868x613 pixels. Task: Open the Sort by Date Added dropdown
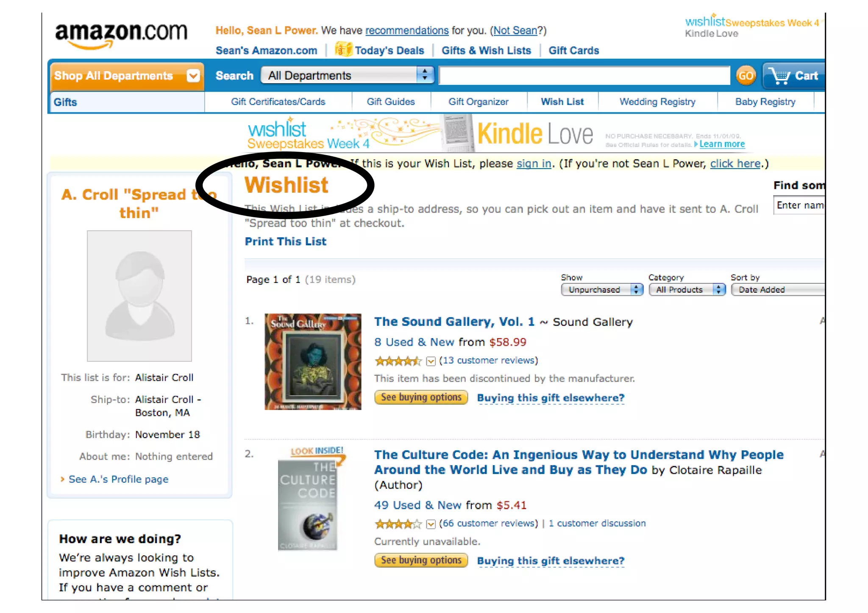tap(778, 289)
